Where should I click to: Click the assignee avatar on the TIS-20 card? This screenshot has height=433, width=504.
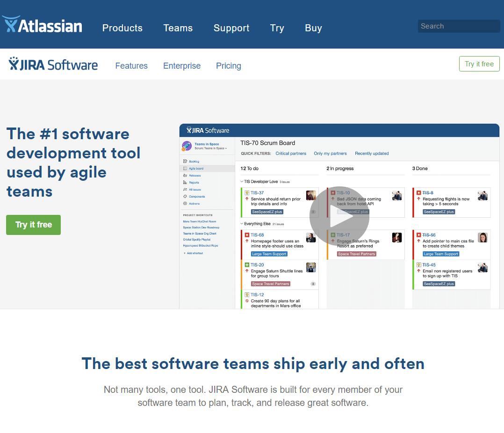pyautogui.click(x=311, y=267)
